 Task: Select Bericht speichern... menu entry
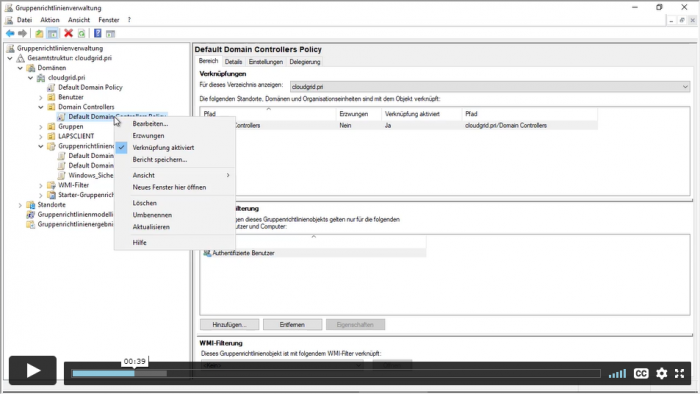[x=175, y=160]
